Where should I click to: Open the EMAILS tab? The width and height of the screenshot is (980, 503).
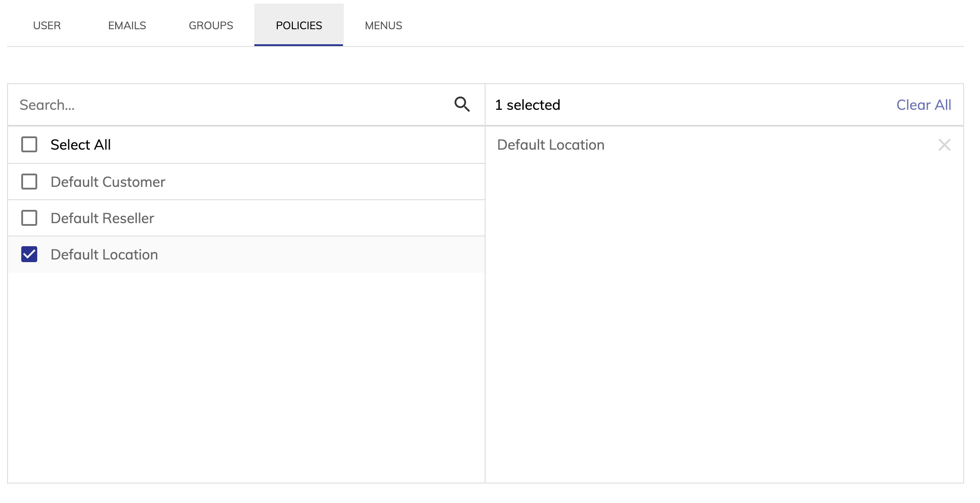[127, 25]
